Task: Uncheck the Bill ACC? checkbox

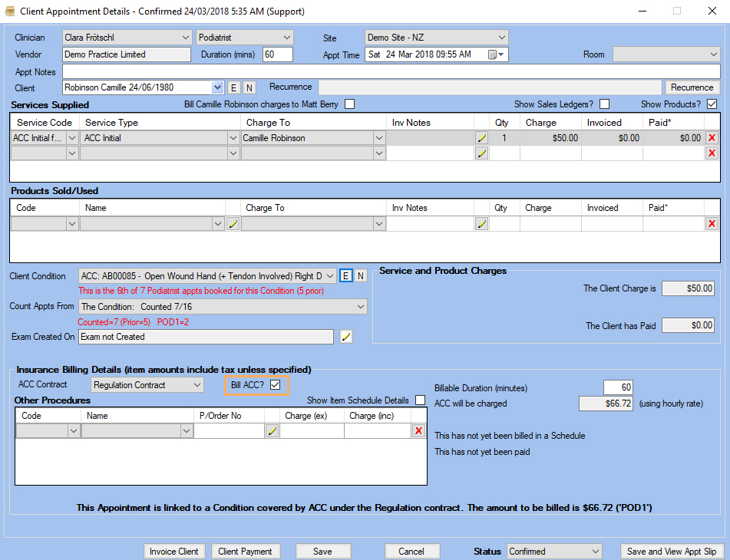Action: pos(276,384)
